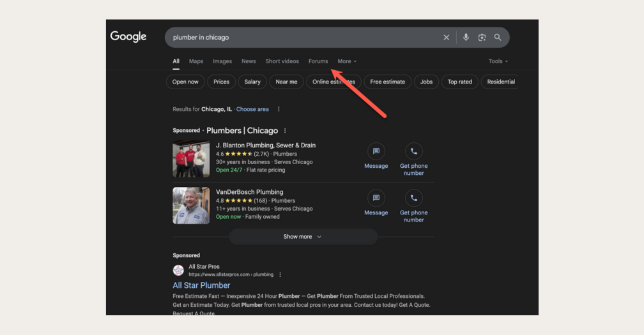
Task: Click into the search field with plumber in chicago
Action: (300, 38)
